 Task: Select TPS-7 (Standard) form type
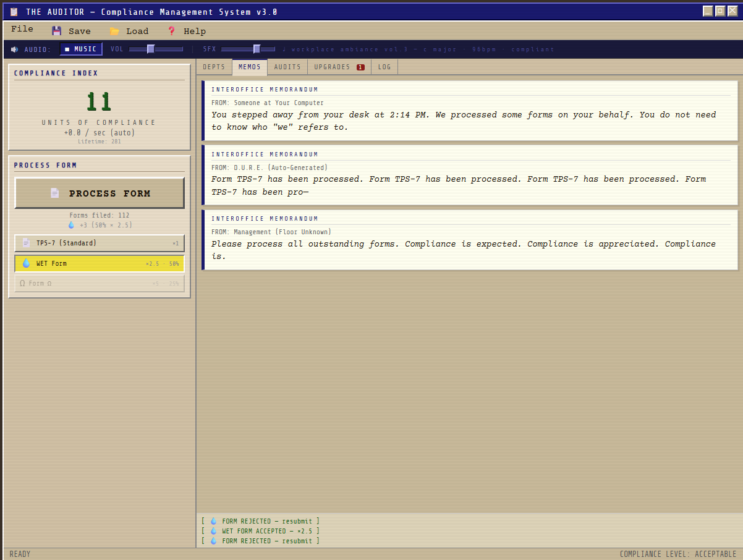pyautogui.click(x=100, y=243)
